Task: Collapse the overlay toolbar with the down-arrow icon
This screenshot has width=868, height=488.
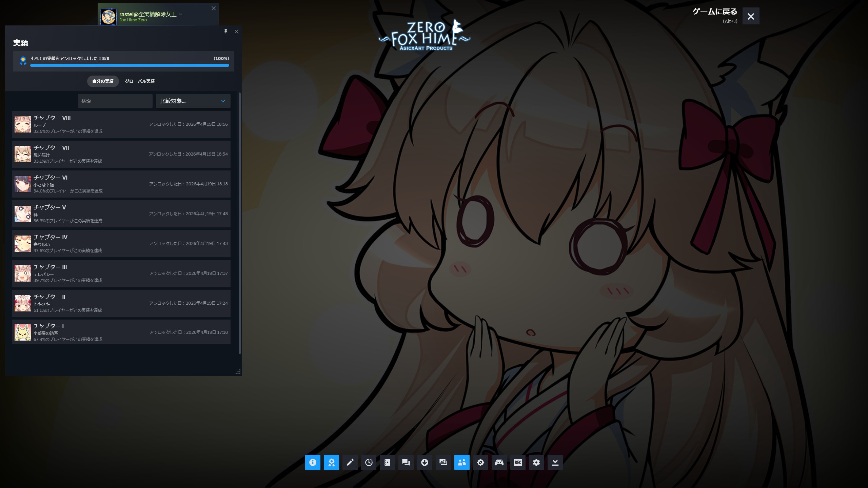Action: tap(555, 462)
